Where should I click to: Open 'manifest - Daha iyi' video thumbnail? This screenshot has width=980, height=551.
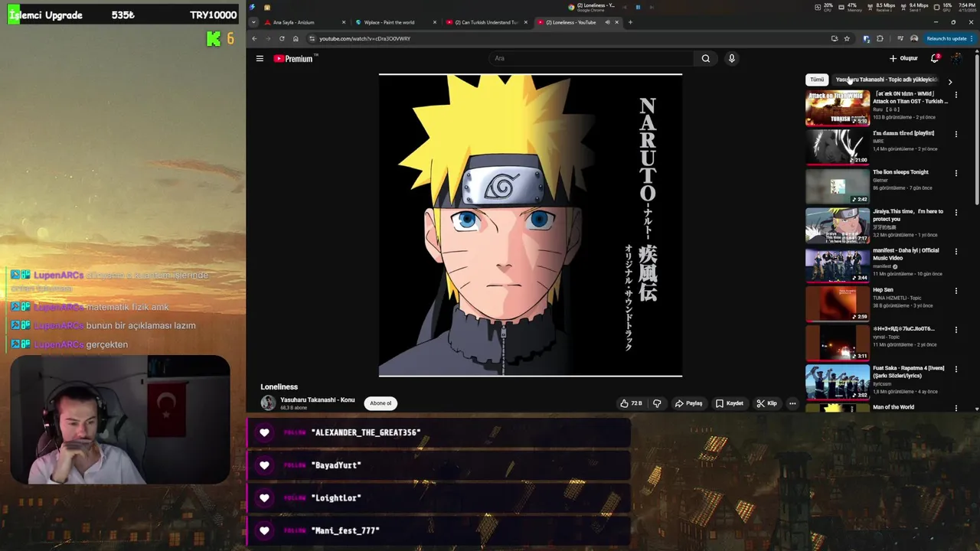click(838, 265)
